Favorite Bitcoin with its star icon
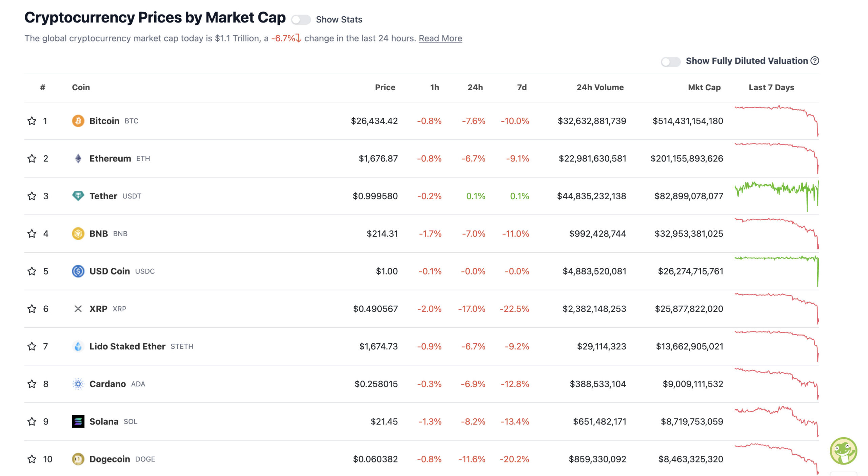 (x=32, y=121)
